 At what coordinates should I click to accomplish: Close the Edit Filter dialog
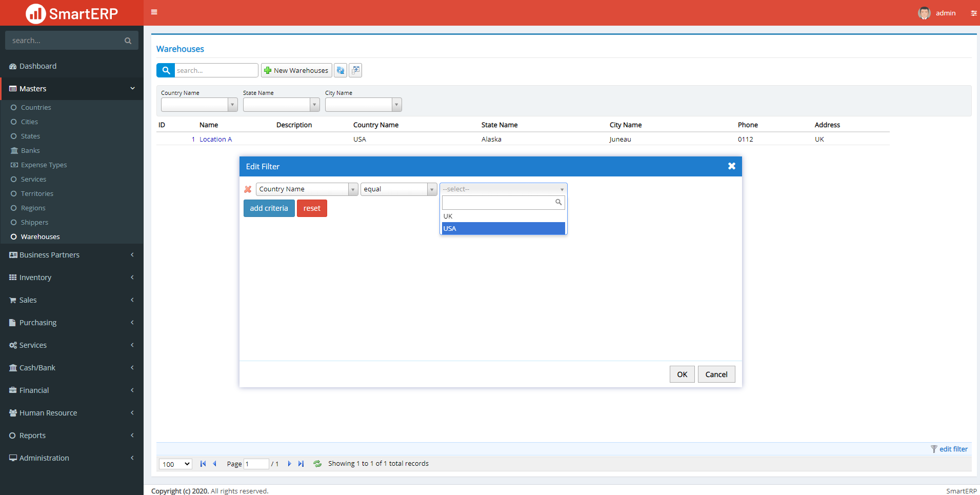tap(731, 166)
